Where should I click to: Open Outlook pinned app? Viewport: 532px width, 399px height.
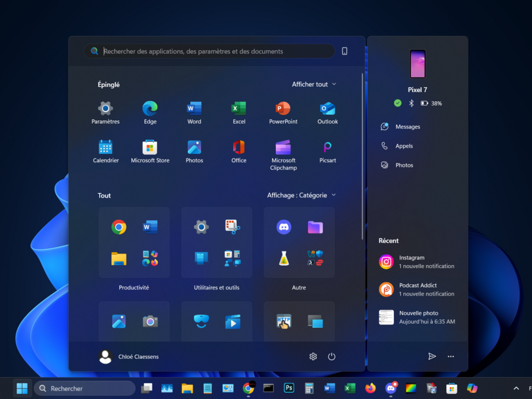(328, 113)
